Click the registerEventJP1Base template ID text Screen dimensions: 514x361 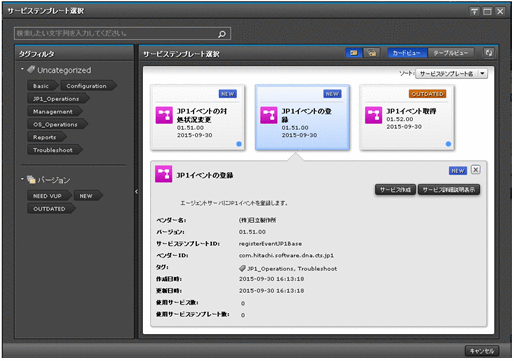(270, 244)
